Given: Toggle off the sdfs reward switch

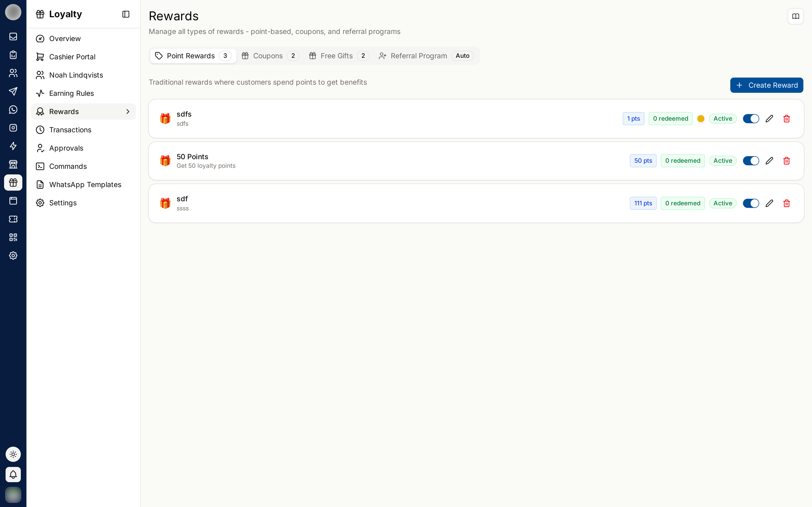Looking at the screenshot, I should pyautogui.click(x=751, y=119).
